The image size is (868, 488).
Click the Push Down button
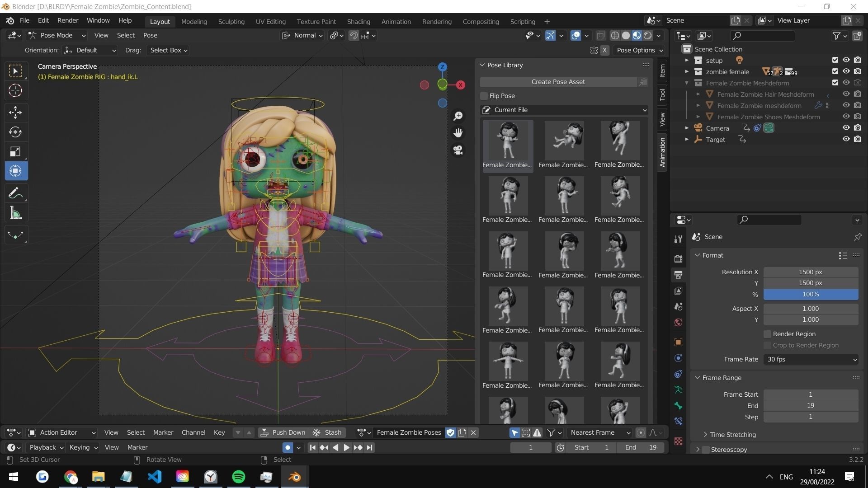[x=283, y=432]
